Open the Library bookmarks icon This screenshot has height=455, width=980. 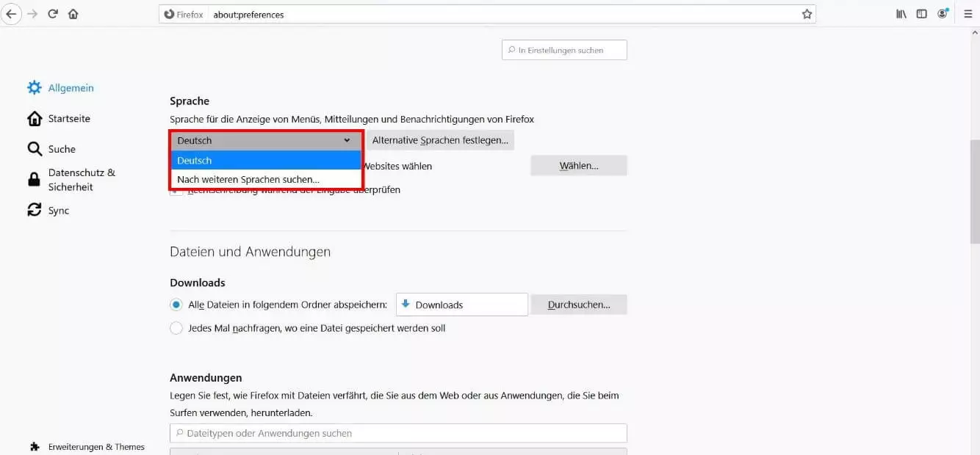coord(901,14)
